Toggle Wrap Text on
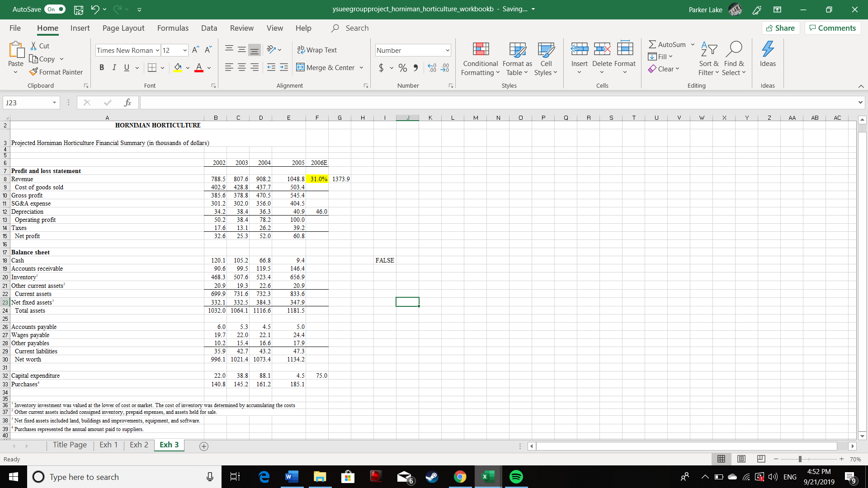This screenshot has height=488, width=868. (317, 50)
